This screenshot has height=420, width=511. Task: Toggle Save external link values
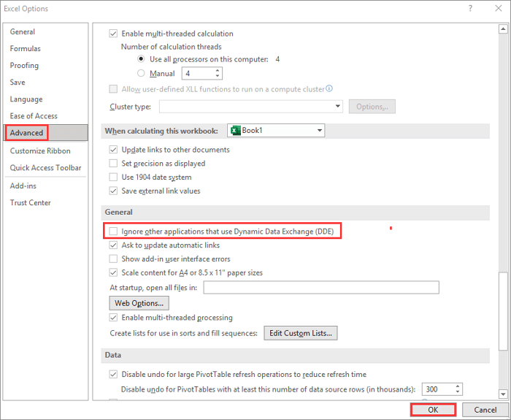[113, 191]
